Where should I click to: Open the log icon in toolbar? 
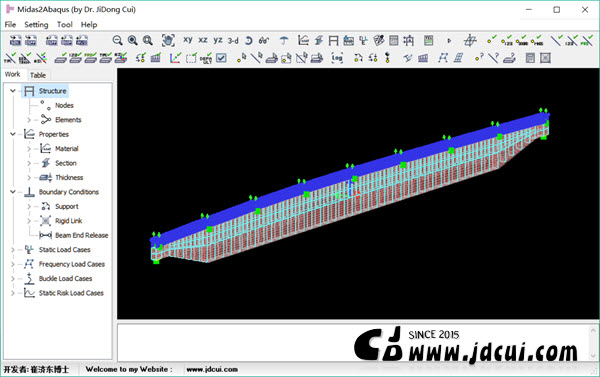(337, 58)
